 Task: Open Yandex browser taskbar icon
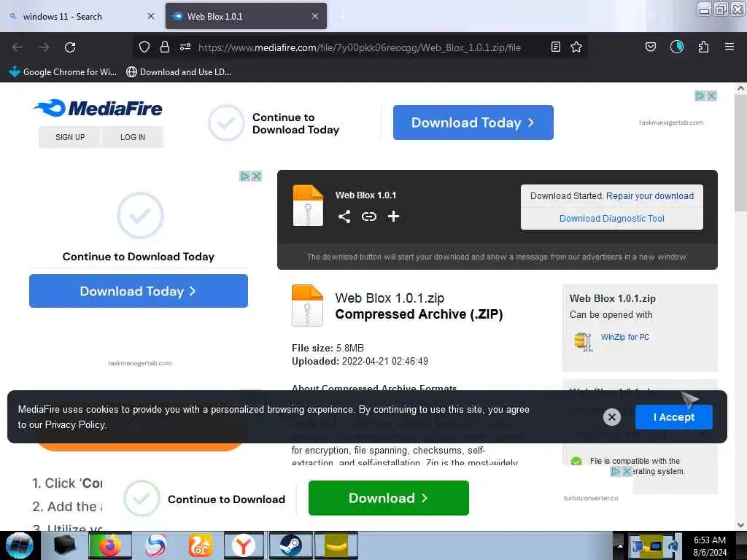pyautogui.click(x=244, y=545)
